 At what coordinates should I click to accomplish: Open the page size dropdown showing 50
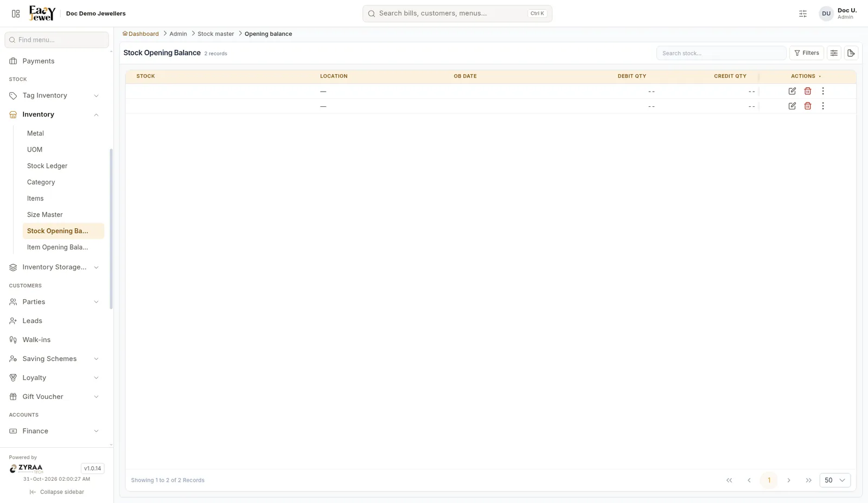pyautogui.click(x=835, y=480)
